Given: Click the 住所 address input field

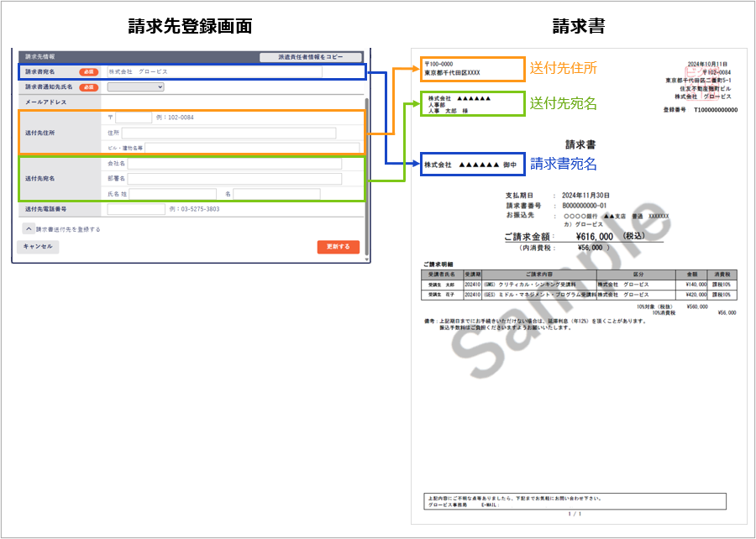Looking at the screenshot, I should [x=229, y=133].
